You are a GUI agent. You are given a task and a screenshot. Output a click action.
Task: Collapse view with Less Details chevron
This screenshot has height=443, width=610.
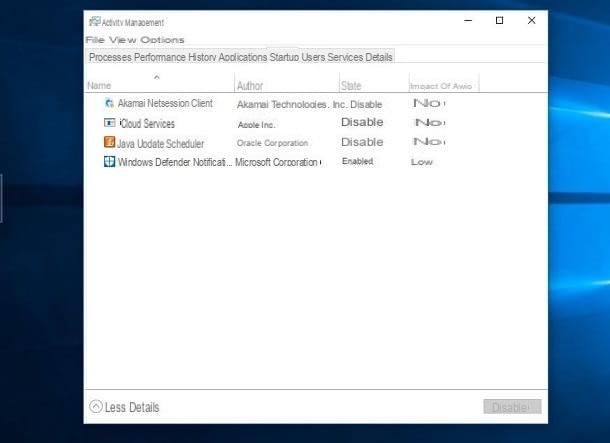tap(96, 407)
